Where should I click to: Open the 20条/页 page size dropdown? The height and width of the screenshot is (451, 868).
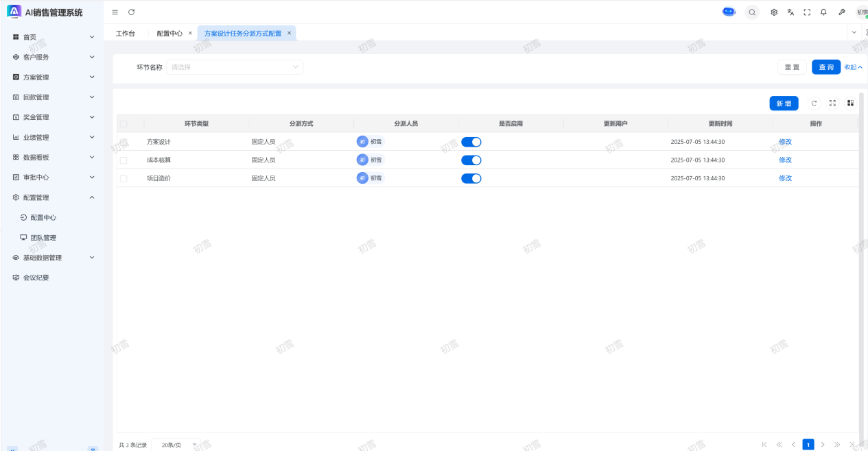[176, 445]
